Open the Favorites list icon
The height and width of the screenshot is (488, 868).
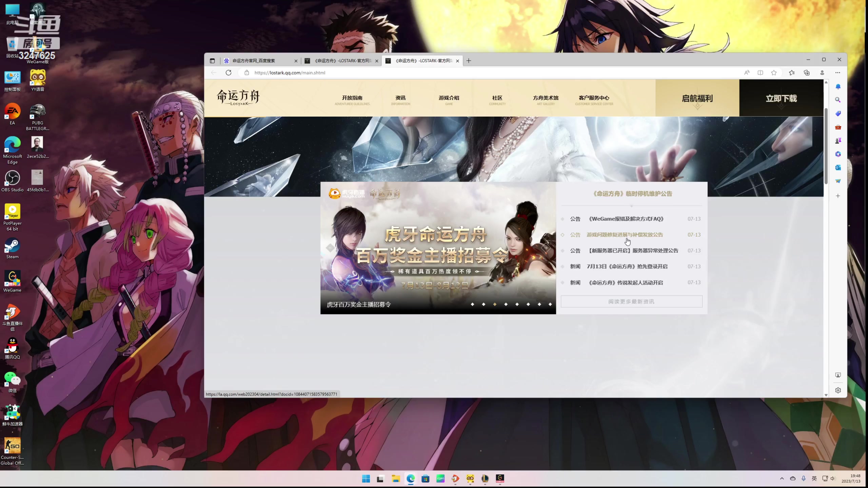pyautogui.click(x=792, y=73)
